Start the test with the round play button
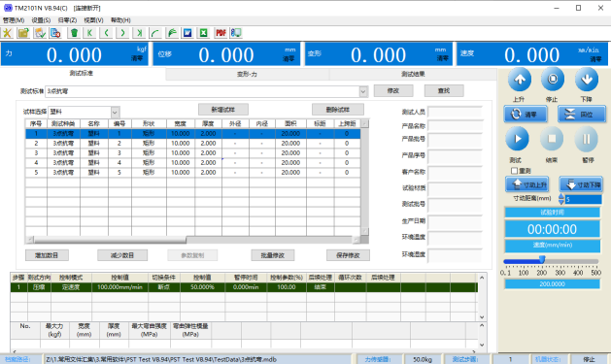 [x=517, y=139]
